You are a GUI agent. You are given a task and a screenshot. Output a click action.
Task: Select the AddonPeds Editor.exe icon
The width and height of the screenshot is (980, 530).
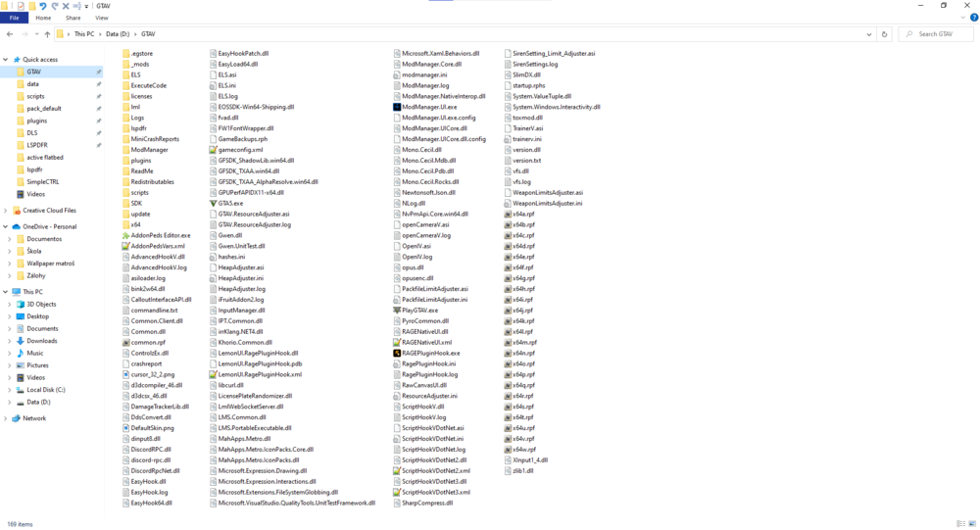point(125,236)
